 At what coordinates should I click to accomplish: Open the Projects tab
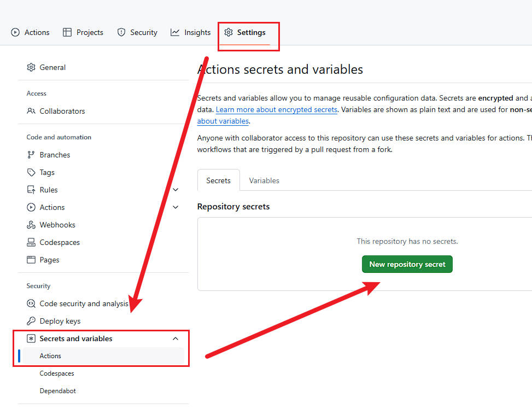[x=83, y=32]
